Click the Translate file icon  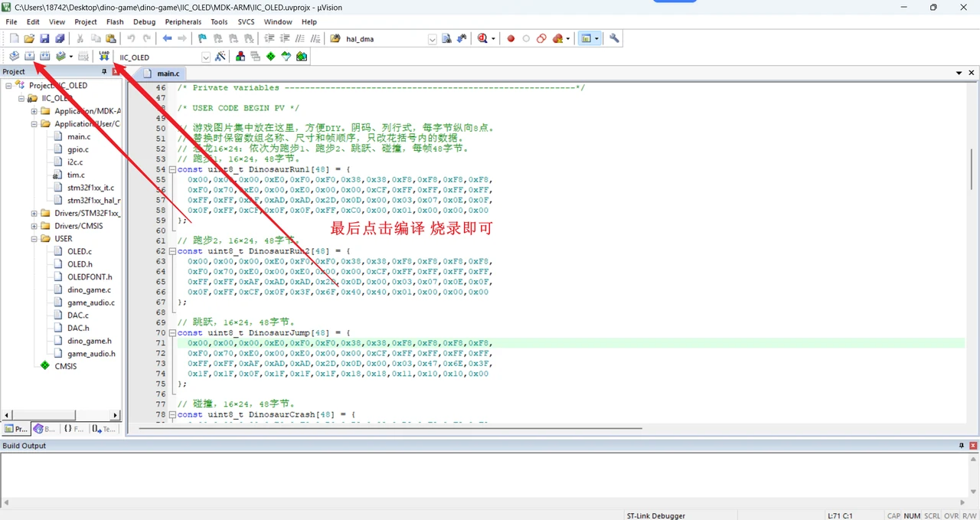14,57
